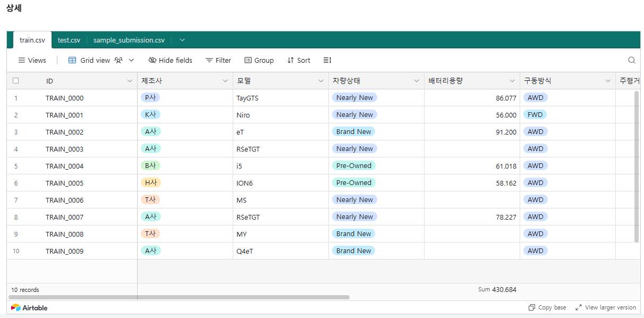Switch to the test.csv tab

point(69,40)
